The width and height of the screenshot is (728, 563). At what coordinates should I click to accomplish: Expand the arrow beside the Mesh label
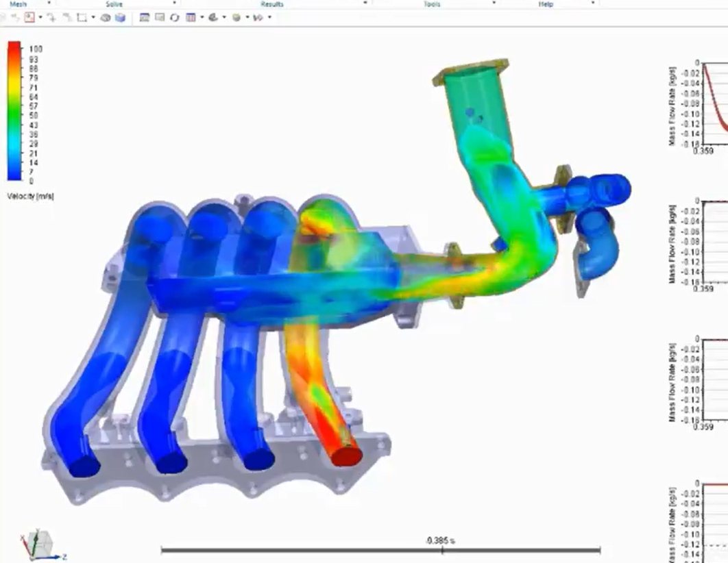(x=49, y=3)
